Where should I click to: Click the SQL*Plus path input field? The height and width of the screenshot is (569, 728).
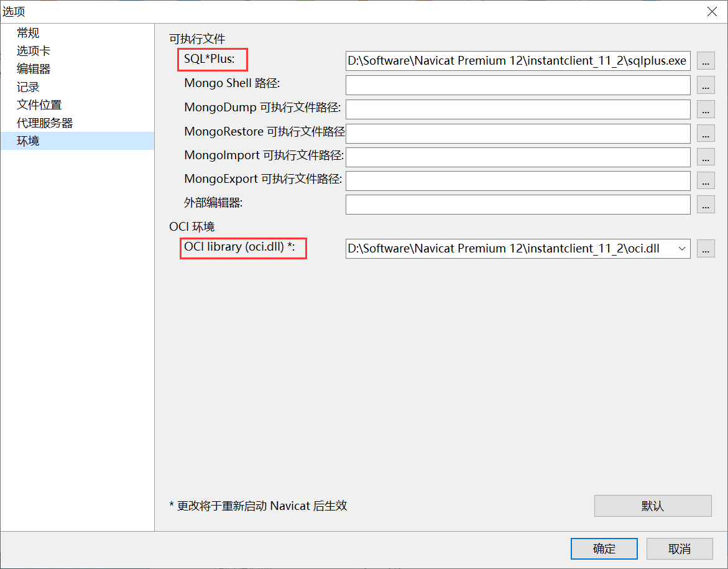pyautogui.click(x=518, y=61)
